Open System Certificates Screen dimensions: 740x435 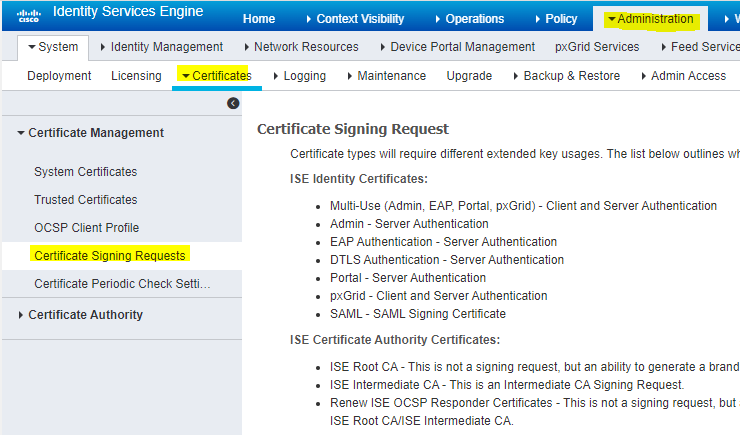pos(85,172)
